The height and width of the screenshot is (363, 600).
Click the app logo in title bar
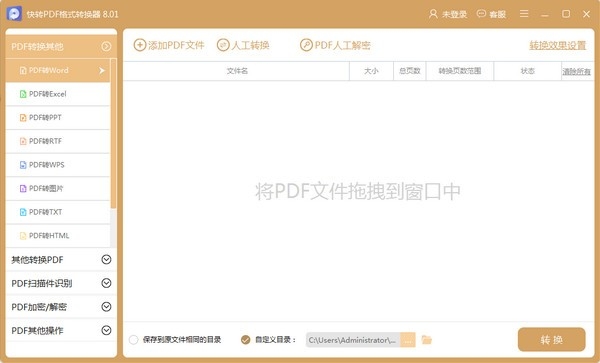click(x=14, y=14)
